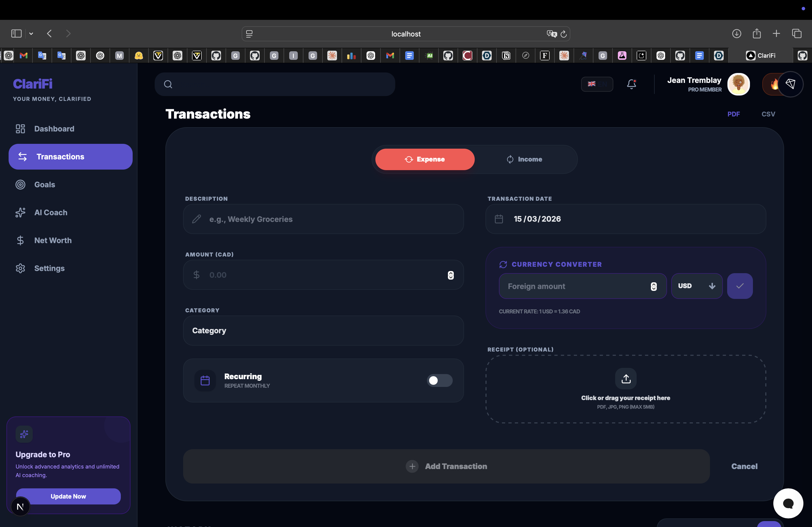Export transactions as PDF
The width and height of the screenshot is (812, 527).
pos(733,114)
